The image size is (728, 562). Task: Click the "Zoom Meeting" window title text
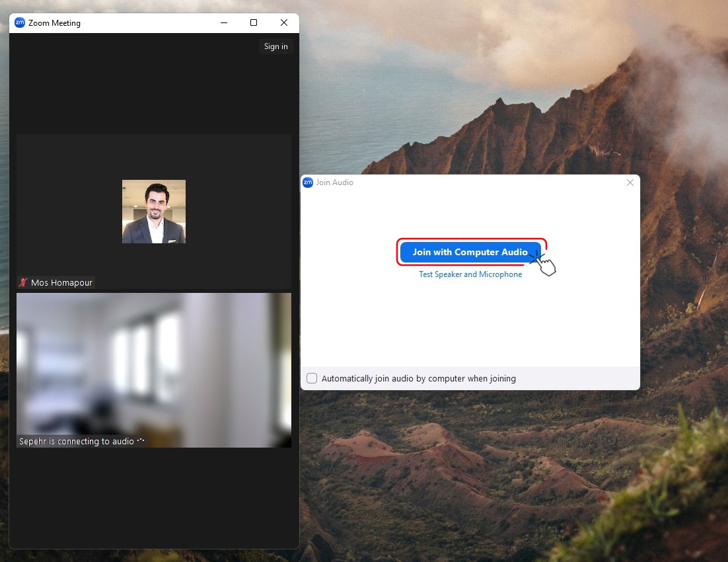point(54,22)
